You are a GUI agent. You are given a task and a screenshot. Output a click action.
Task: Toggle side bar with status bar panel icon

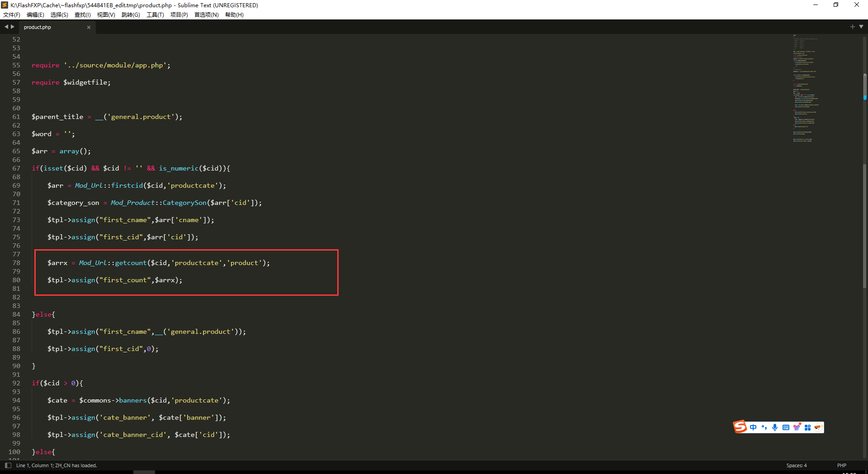coord(8,465)
